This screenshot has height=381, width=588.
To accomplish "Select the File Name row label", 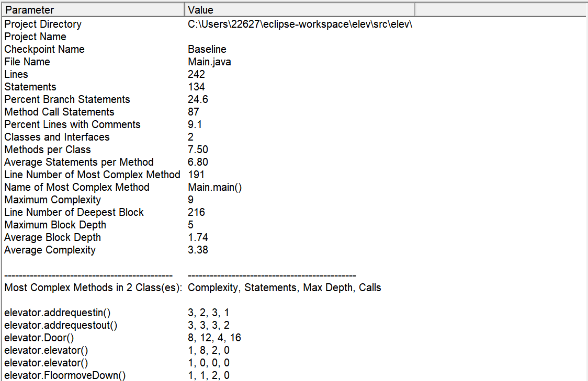I will [27, 62].
